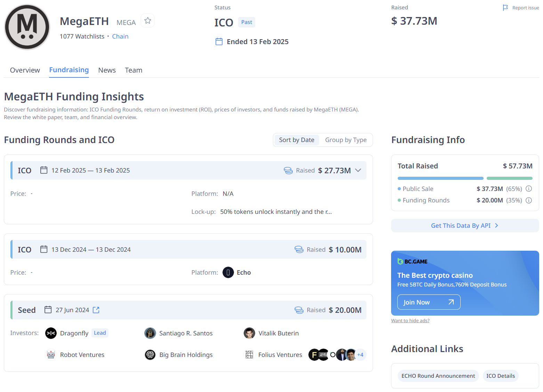Click the Report issue flag icon

point(505,8)
